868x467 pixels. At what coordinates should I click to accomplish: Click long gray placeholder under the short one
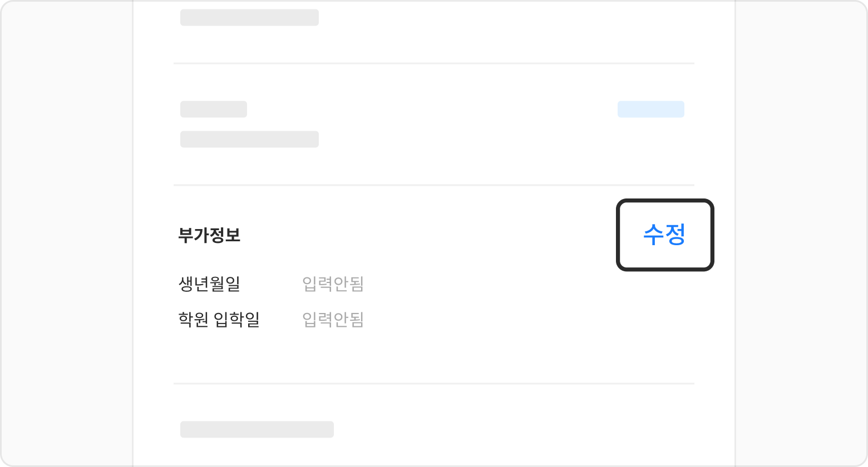pyautogui.click(x=249, y=139)
